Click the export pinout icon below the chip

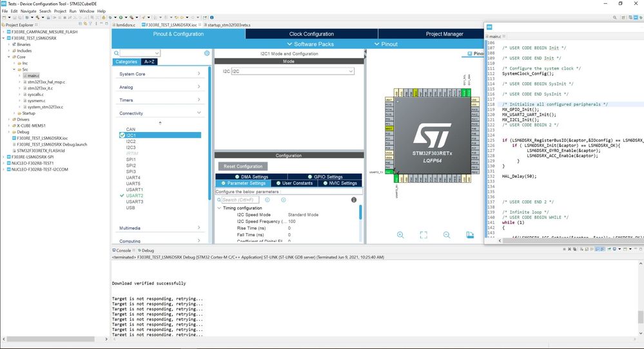470,235
